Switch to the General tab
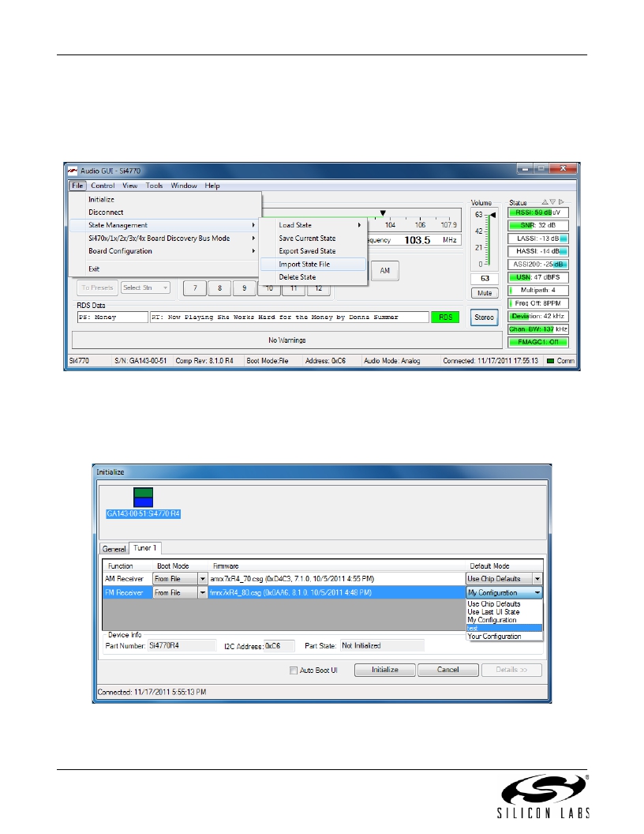This screenshot has height=834, width=644. (114, 549)
